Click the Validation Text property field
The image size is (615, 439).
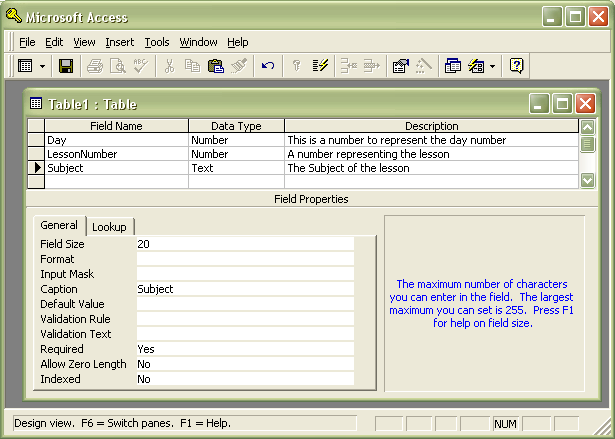(245, 334)
